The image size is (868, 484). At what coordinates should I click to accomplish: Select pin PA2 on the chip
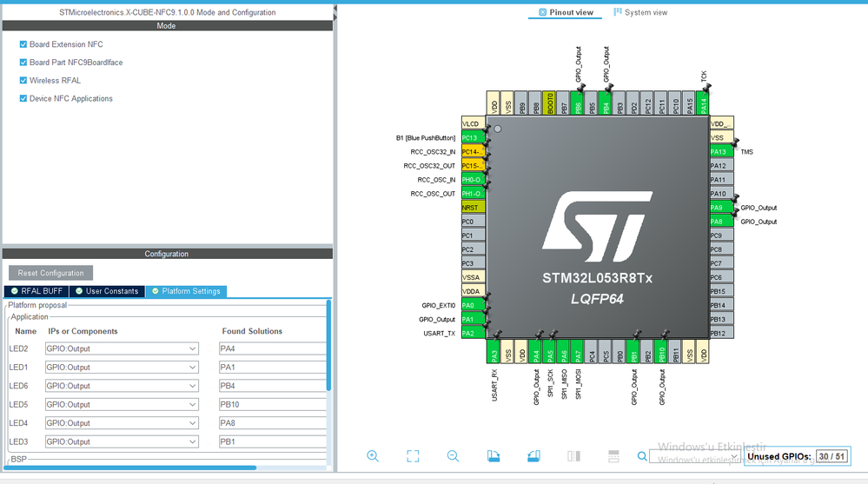pos(474,333)
